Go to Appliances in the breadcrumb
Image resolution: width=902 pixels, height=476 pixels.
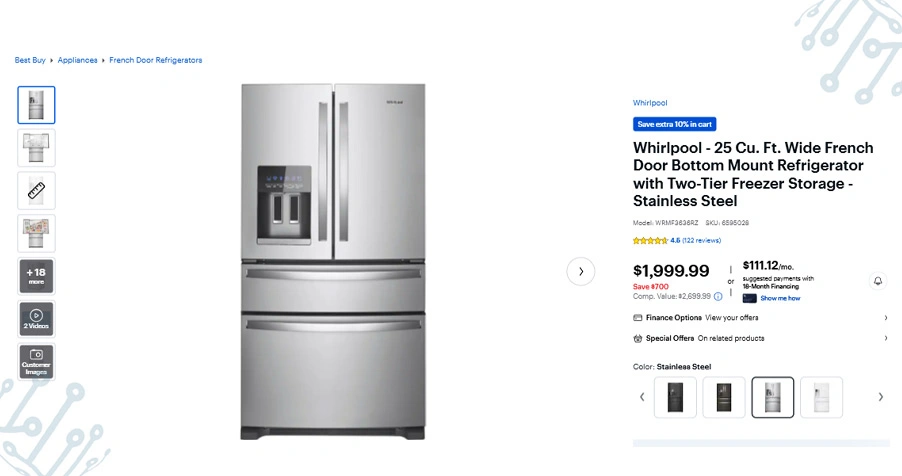tap(77, 60)
